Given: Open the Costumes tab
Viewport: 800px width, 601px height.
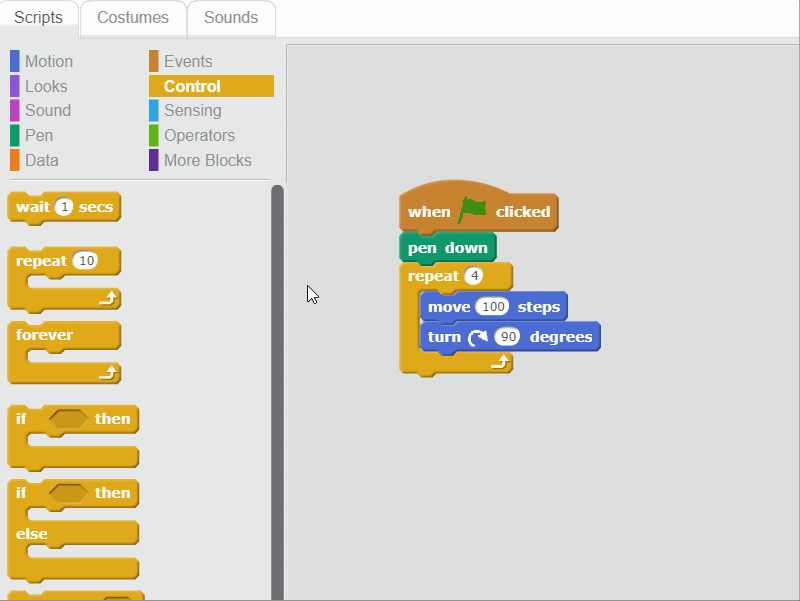Looking at the screenshot, I should point(133,18).
